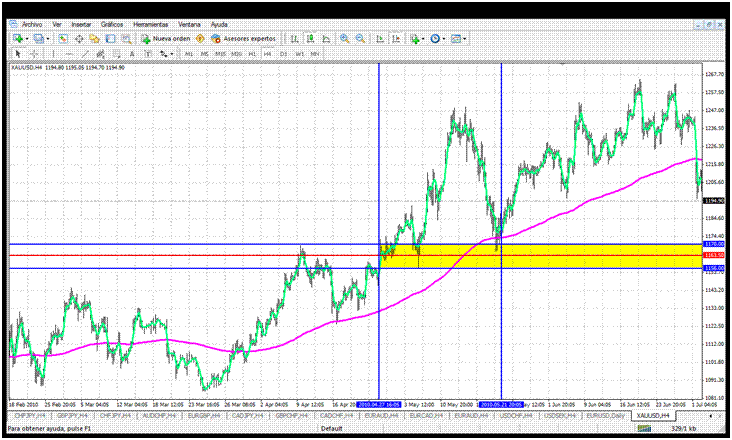Click the connection status 329/1 kb
The height and width of the screenshot is (440, 732).
coord(683,428)
